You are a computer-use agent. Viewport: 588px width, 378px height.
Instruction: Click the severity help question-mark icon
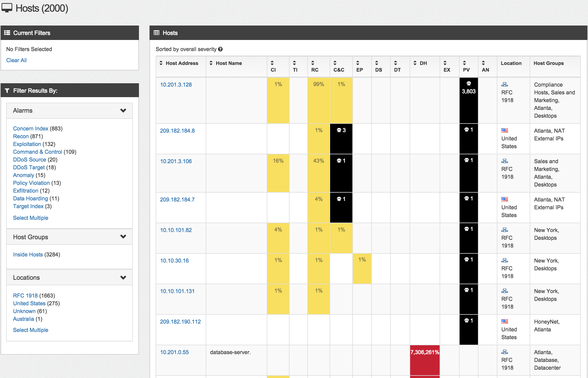(x=220, y=49)
